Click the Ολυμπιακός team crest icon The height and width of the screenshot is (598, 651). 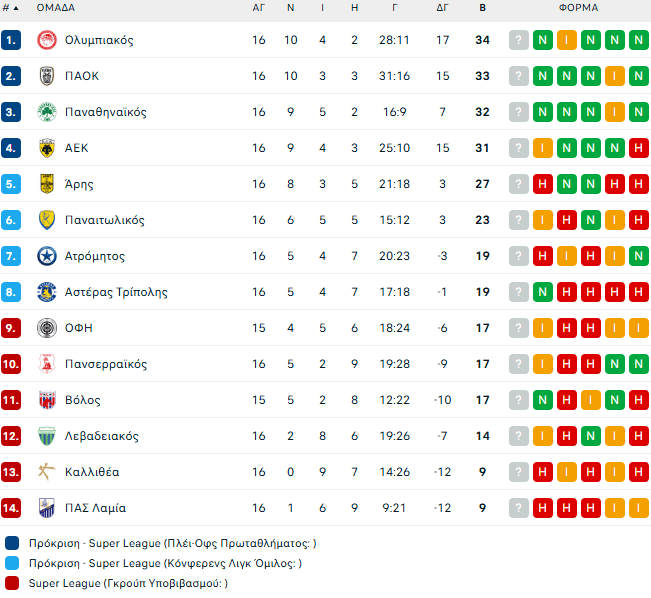point(46,40)
